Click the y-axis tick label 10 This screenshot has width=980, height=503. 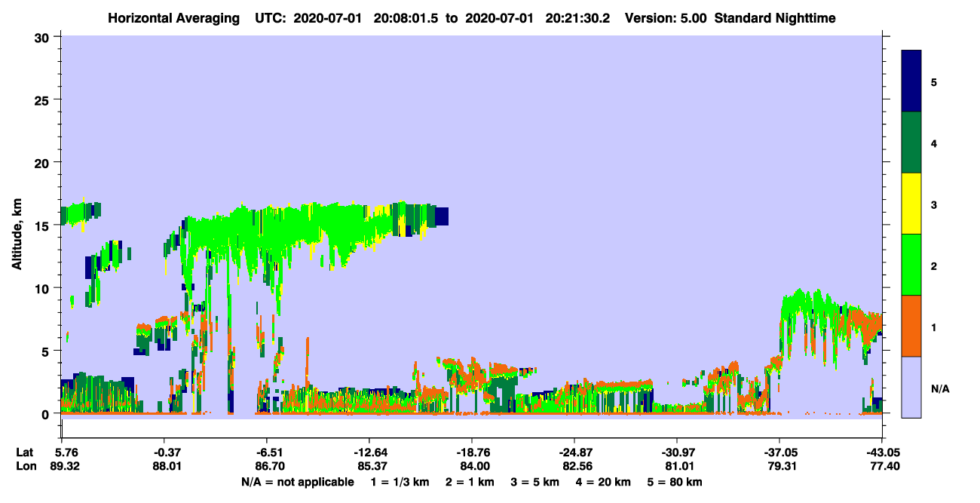[44, 288]
